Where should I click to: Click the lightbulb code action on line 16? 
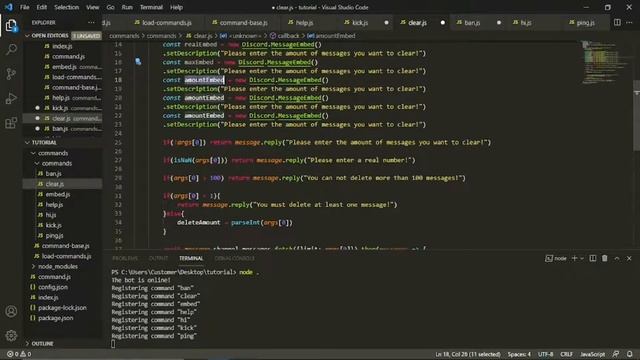[x=138, y=62]
